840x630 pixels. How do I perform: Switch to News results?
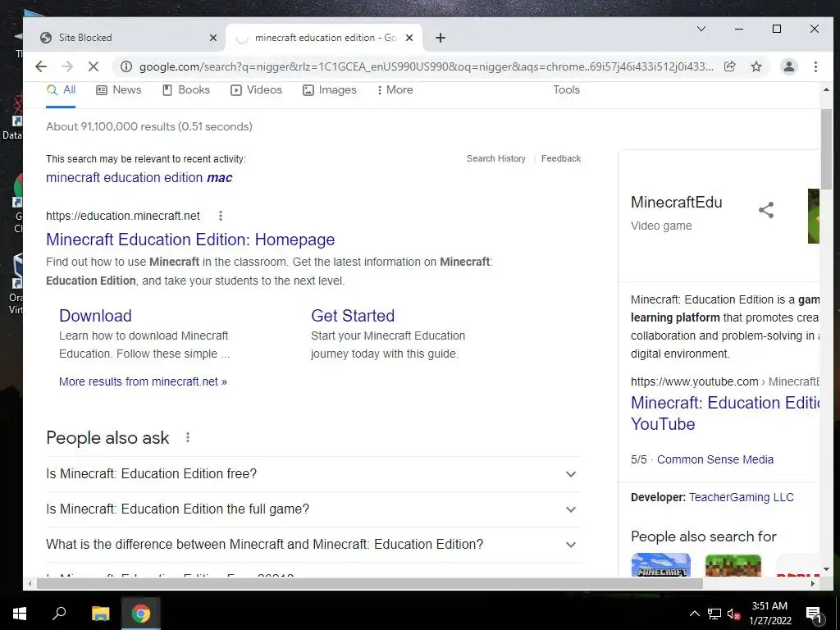pyautogui.click(x=118, y=90)
